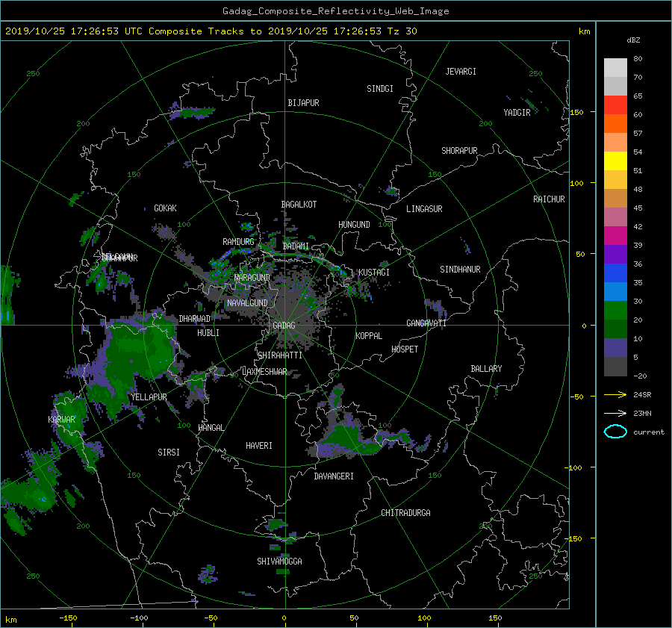Click the yellow 24SR arrow legend icon
This screenshot has width=672, height=628.
coord(615,395)
